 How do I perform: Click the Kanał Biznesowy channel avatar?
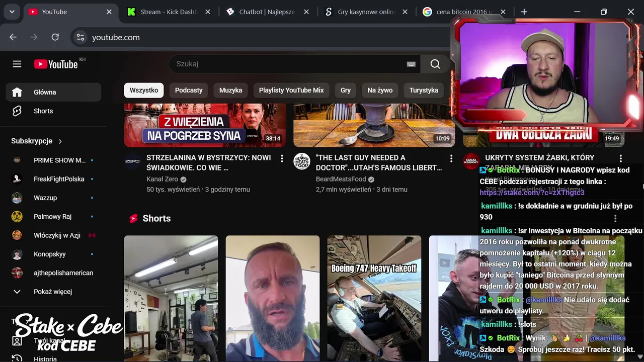tap(471, 161)
